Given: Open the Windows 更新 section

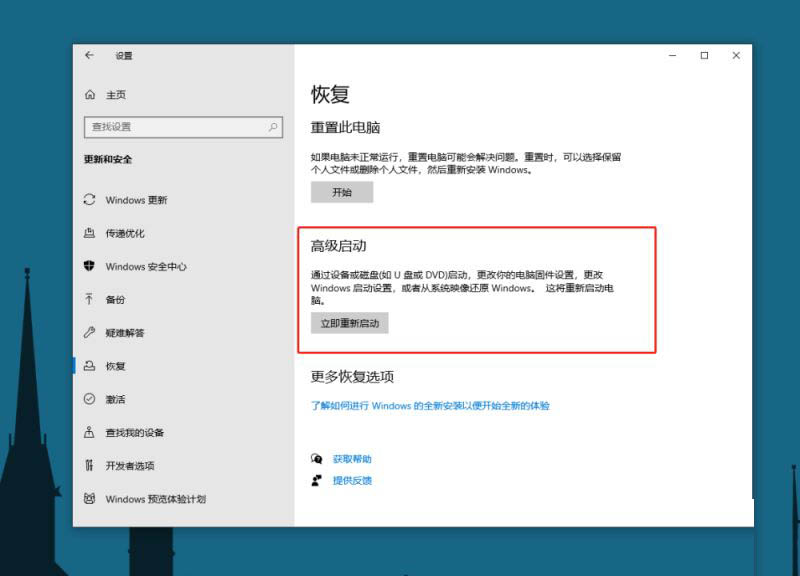Looking at the screenshot, I should click(x=136, y=200).
